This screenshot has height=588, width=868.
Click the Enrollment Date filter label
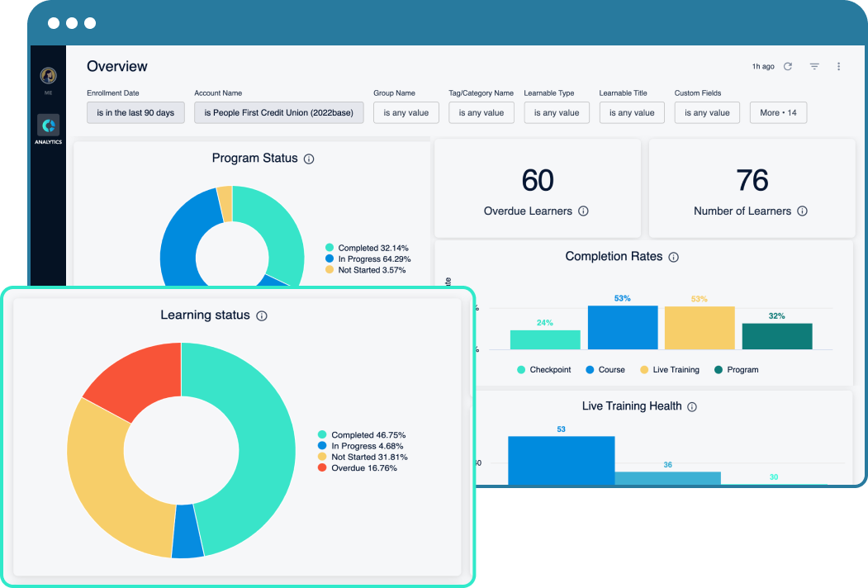[x=113, y=93]
